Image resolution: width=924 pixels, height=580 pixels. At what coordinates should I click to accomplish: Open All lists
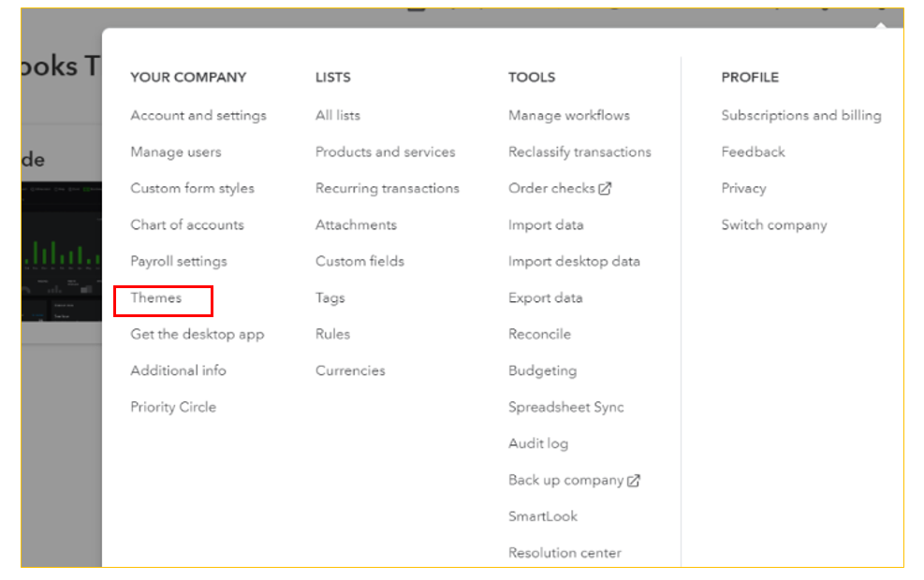point(338,115)
